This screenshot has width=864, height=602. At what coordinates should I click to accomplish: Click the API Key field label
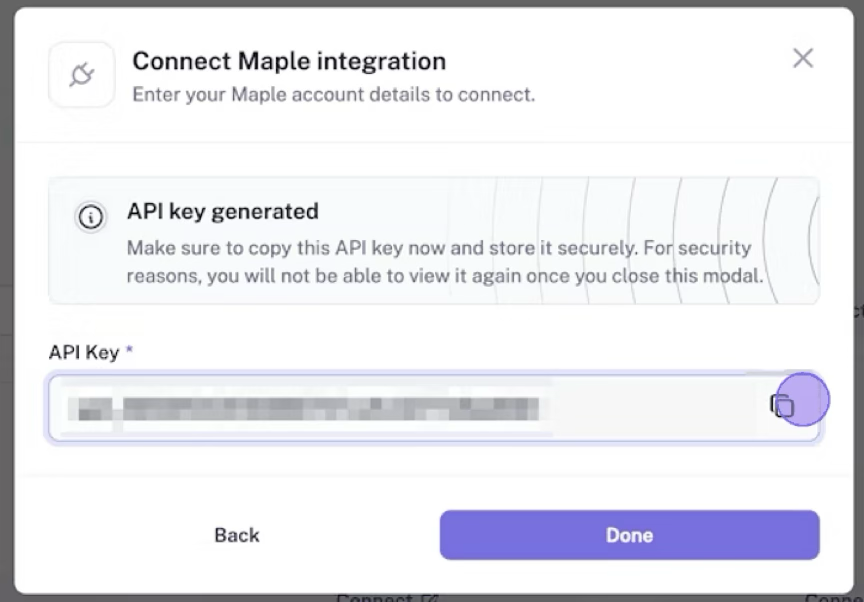coord(83,352)
